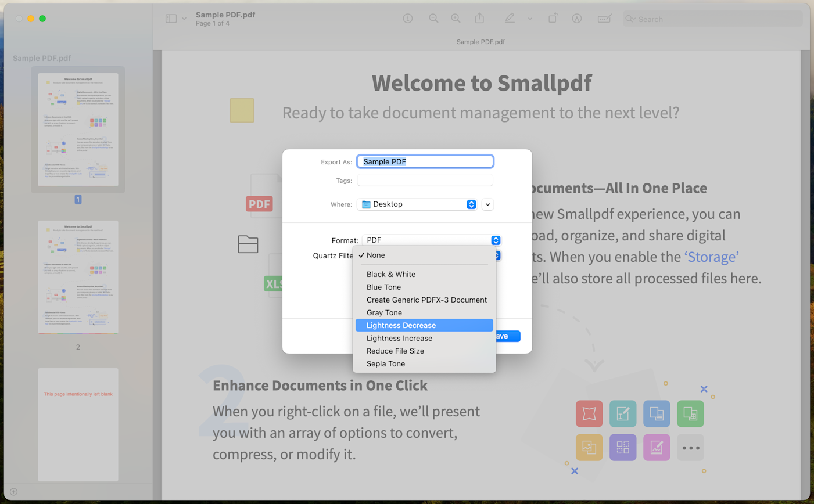Zoom in on the document

(456, 19)
